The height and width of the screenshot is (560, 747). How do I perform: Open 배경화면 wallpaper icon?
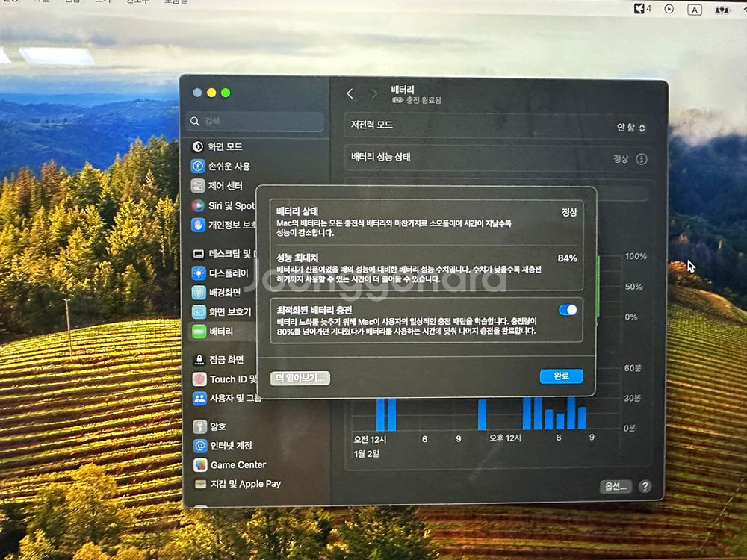coord(199,293)
